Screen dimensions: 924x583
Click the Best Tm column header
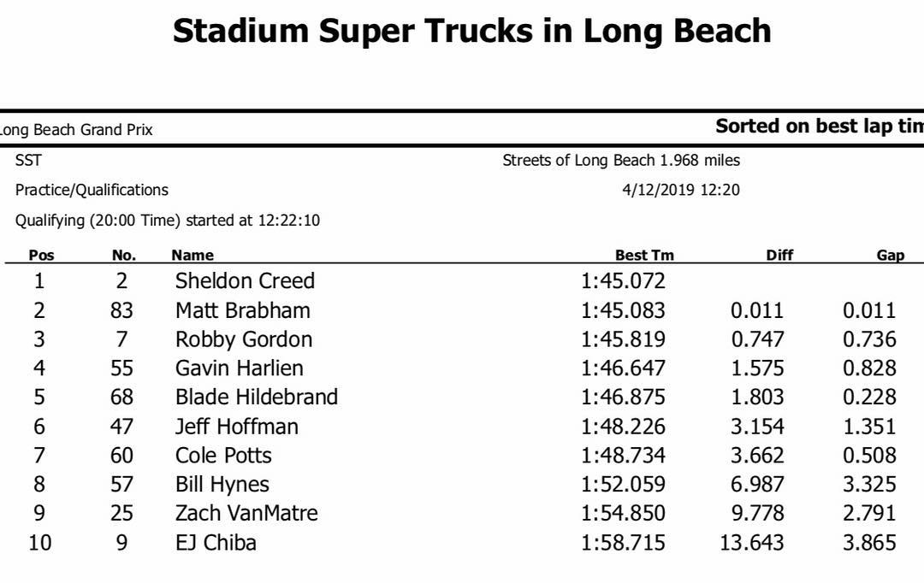[644, 255]
